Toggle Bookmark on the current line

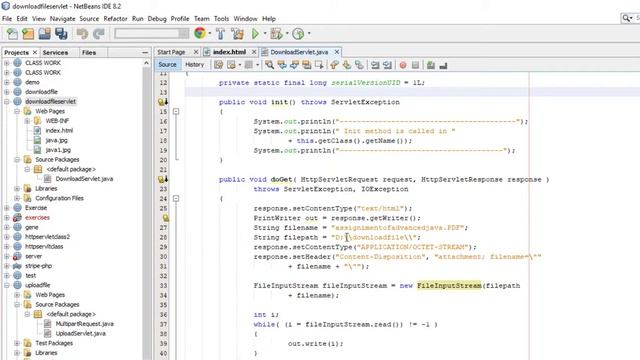pyautogui.click(x=359, y=65)
